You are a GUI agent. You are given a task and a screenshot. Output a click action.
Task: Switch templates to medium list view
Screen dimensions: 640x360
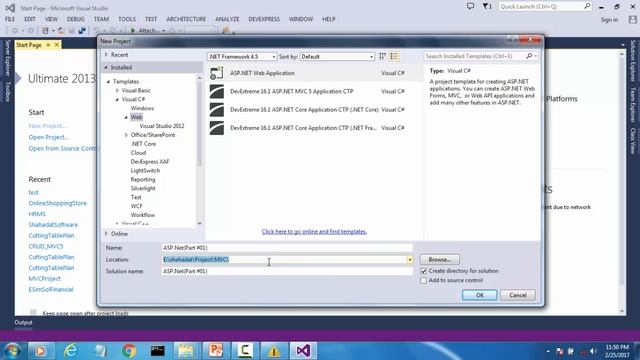pos(394,56)
